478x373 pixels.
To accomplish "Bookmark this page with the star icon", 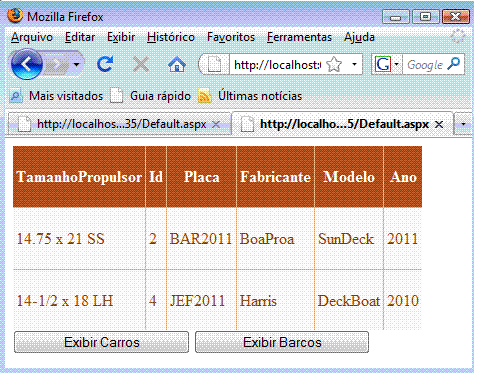I will (334, 64).
